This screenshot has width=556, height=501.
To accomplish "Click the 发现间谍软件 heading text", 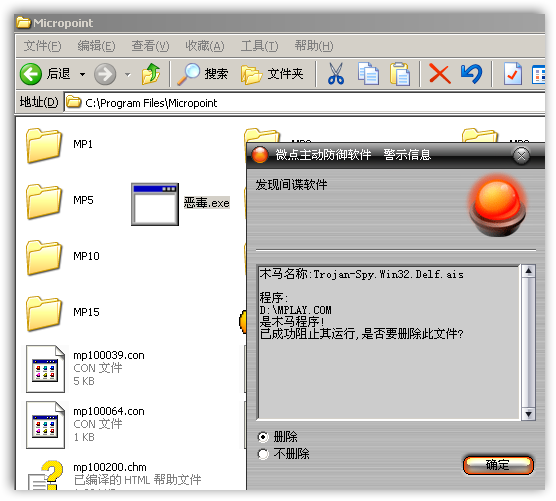I will coord(291,184).
